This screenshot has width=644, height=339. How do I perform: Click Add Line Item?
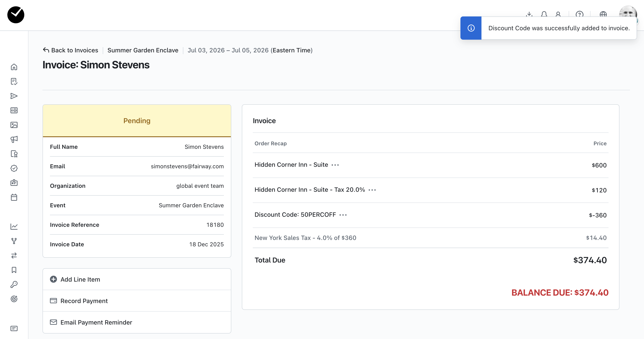coord(80,279)
